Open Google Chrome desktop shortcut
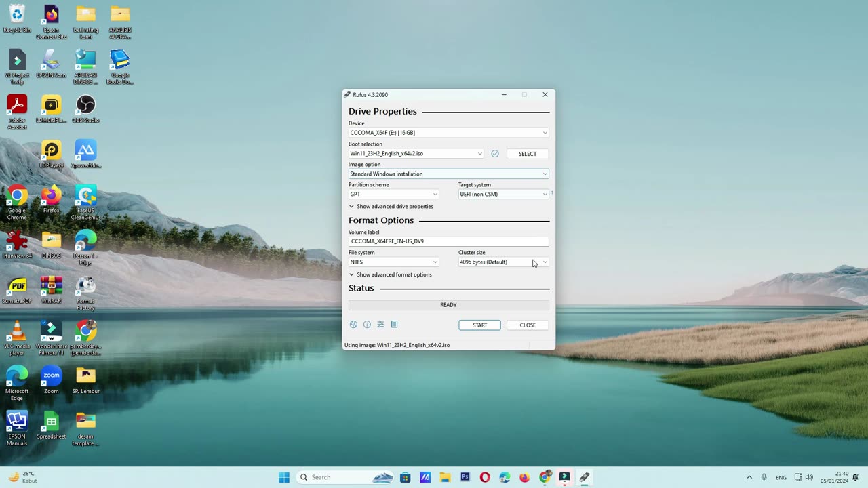The height and width of the screenshot is (488, 868). coord(17,203)
